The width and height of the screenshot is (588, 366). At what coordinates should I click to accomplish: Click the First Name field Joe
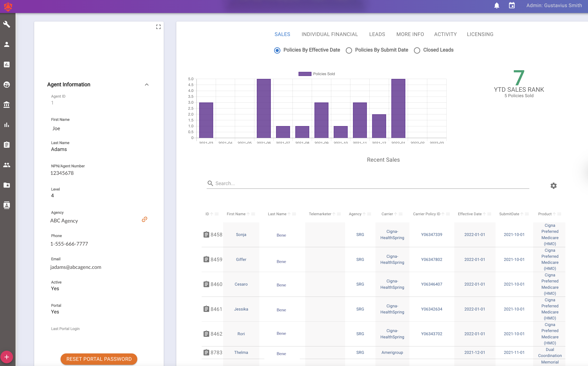56,129
